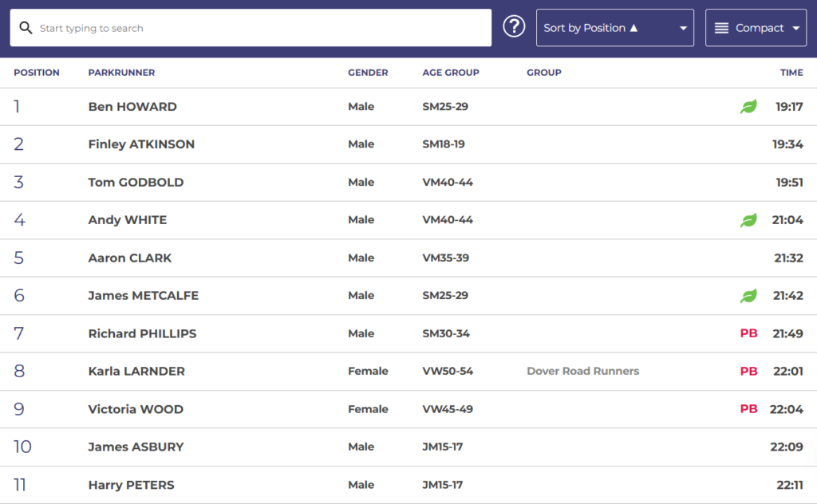Open the question mark help icon
The image size is (817, 504).
514,26
